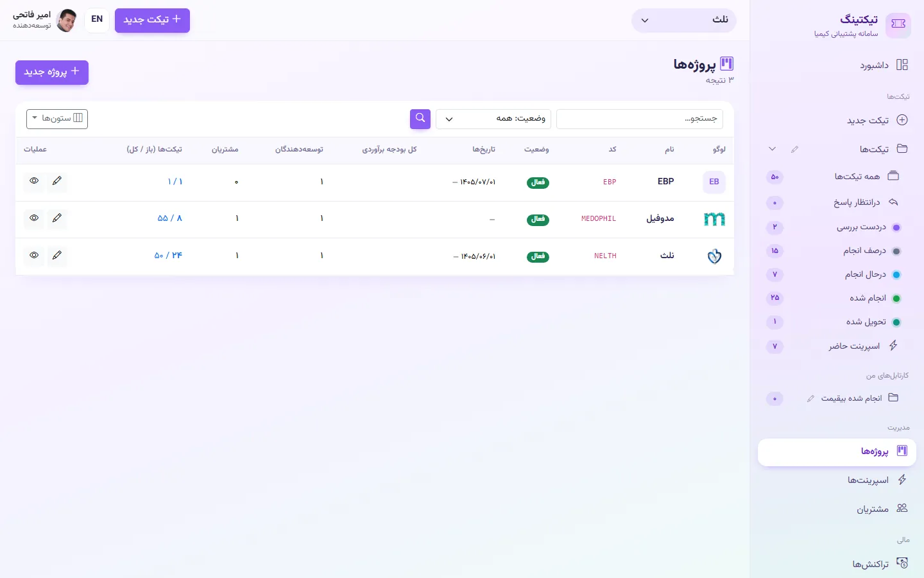
Task: Open the ۵۰ / ۲۴ tickets link for نلت
Action: point(168,256)
